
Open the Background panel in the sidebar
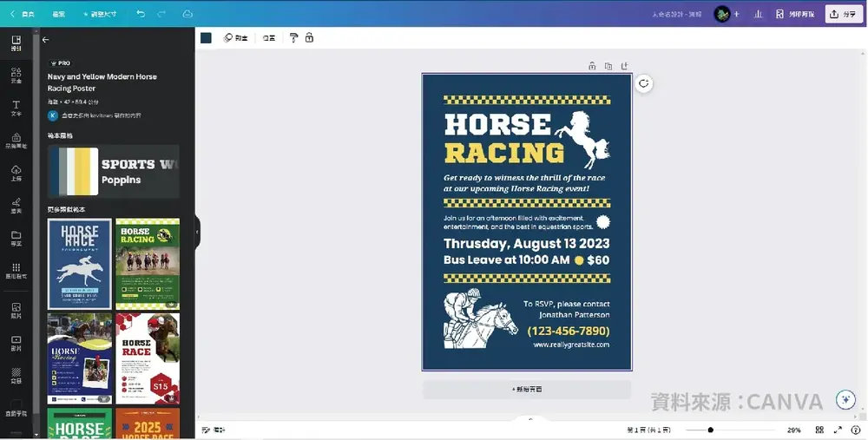pos(16,376)
